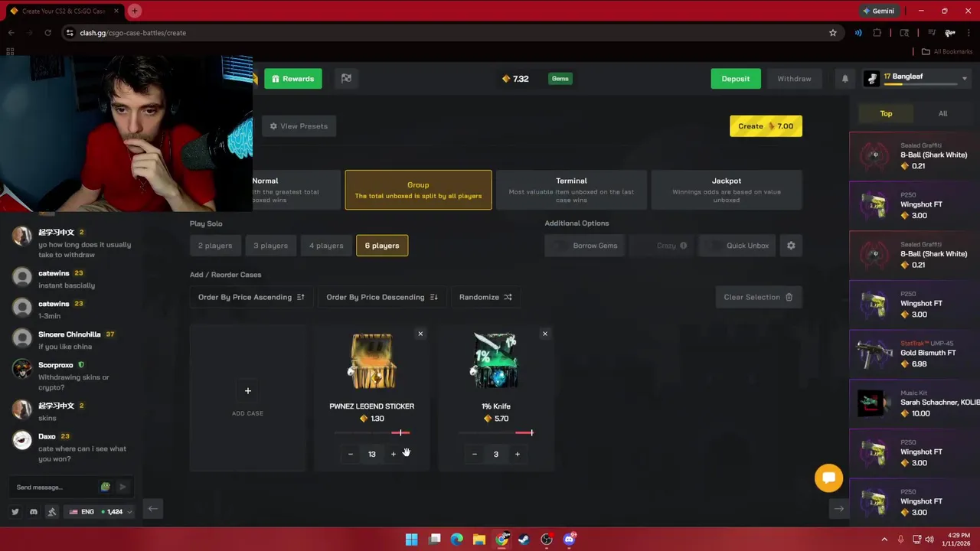The height and width of the screenshot is (551, 980).
Task: Choose the 2 players option
Action: point(215,246)
